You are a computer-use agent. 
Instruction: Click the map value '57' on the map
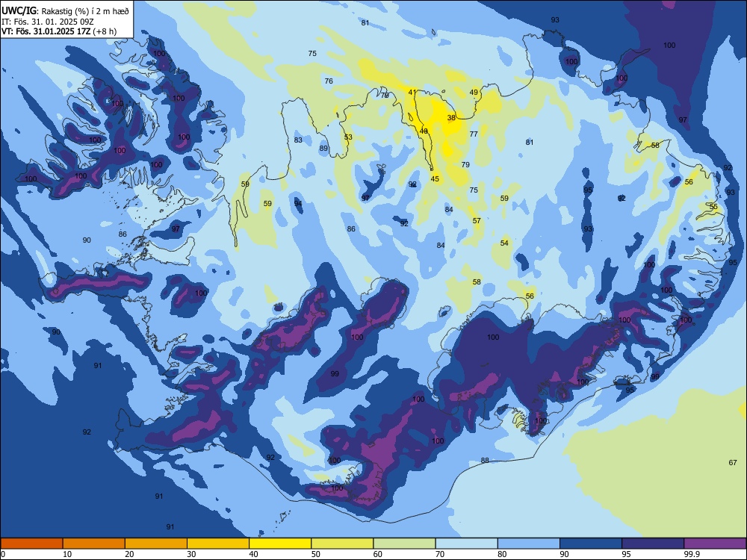coord(477,221)
